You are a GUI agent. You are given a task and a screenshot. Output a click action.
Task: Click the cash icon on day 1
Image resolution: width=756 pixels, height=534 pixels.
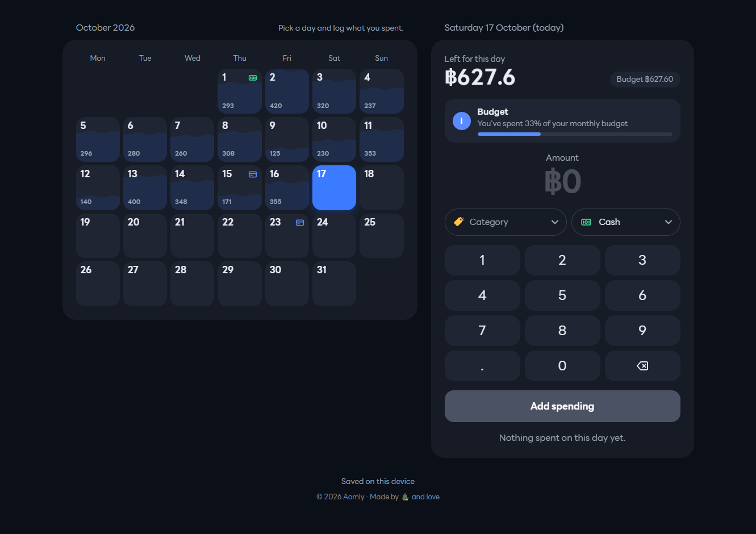click(x=253, y=77)
